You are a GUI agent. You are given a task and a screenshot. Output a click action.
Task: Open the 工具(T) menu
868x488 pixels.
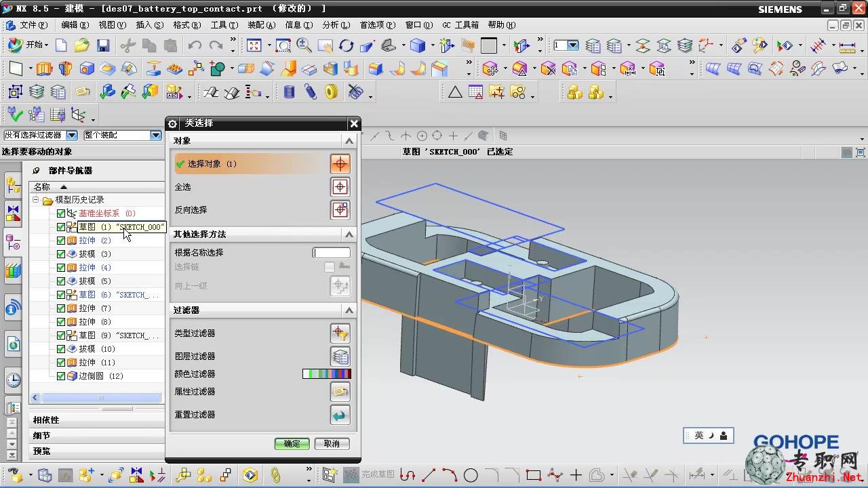coord(224,25)
